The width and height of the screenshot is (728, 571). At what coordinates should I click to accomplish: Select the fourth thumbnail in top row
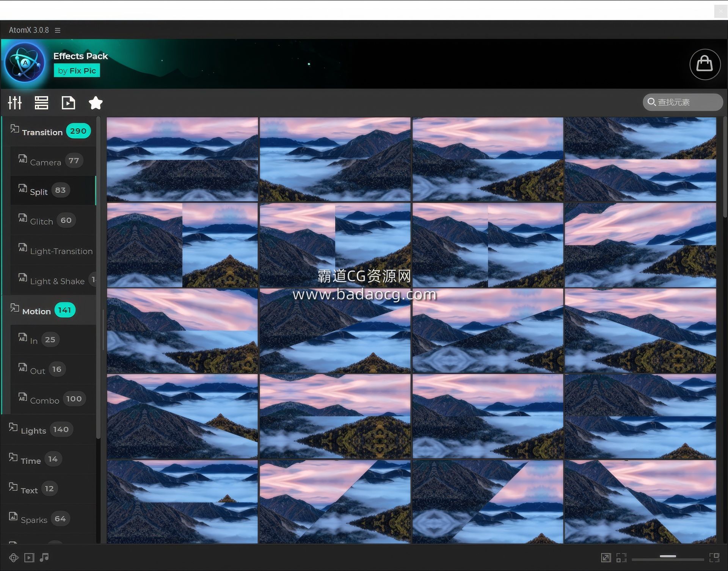[640, 159]
